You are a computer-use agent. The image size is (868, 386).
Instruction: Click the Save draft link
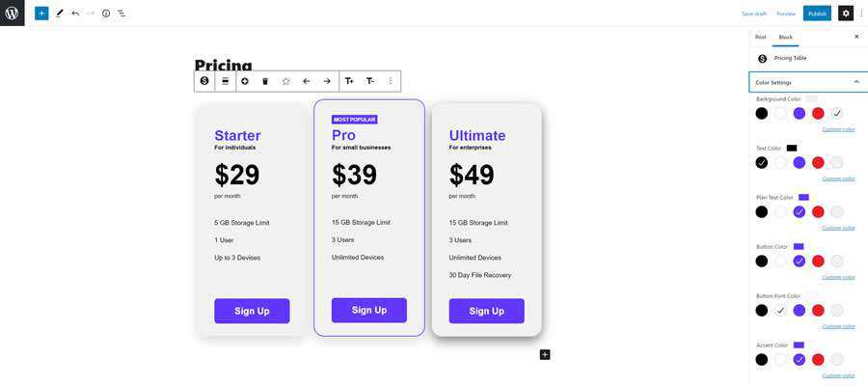click(754, 14)
